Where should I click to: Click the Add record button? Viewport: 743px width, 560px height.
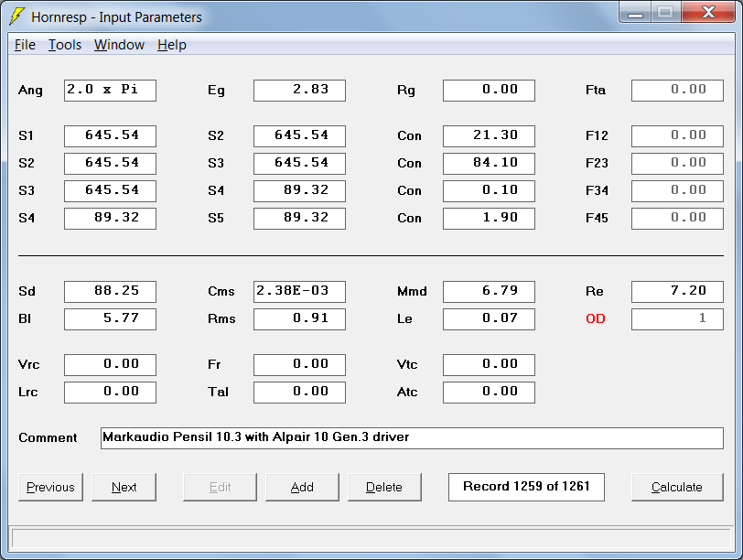tap(302, 487)
